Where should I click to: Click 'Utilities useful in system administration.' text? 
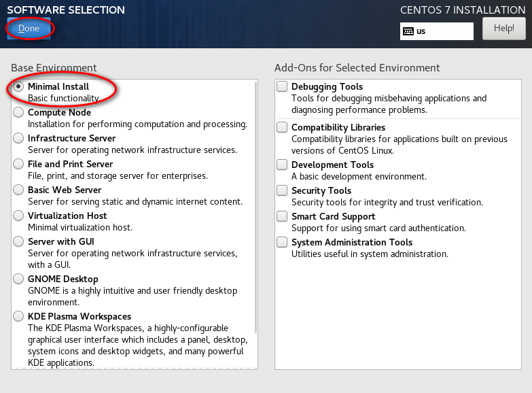pos(370,254)
